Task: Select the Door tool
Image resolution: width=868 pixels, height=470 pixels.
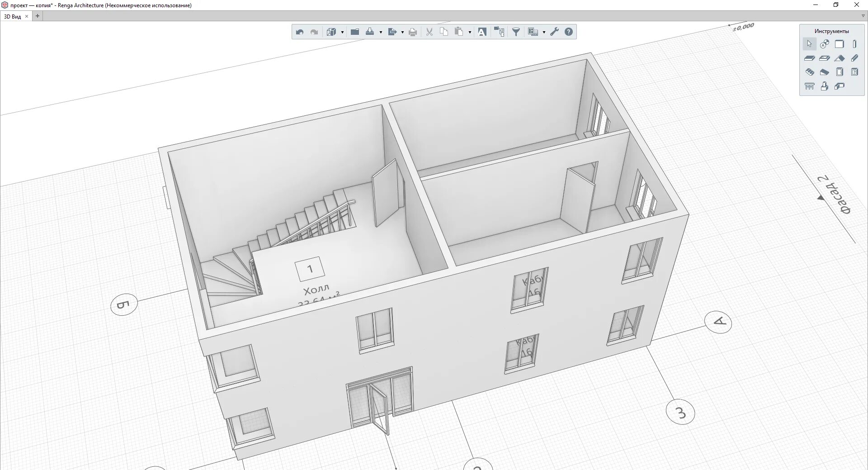Action: click(x=840, y=72)
